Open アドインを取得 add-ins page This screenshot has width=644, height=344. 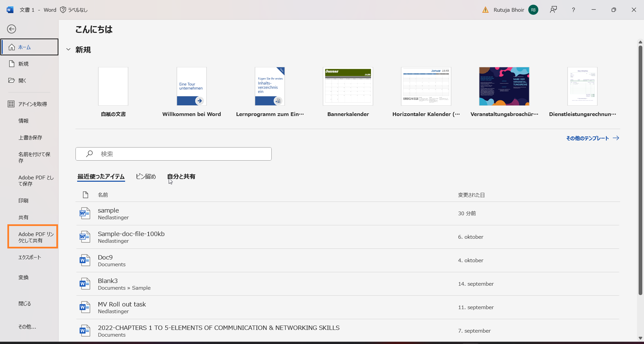coord(30,104)
